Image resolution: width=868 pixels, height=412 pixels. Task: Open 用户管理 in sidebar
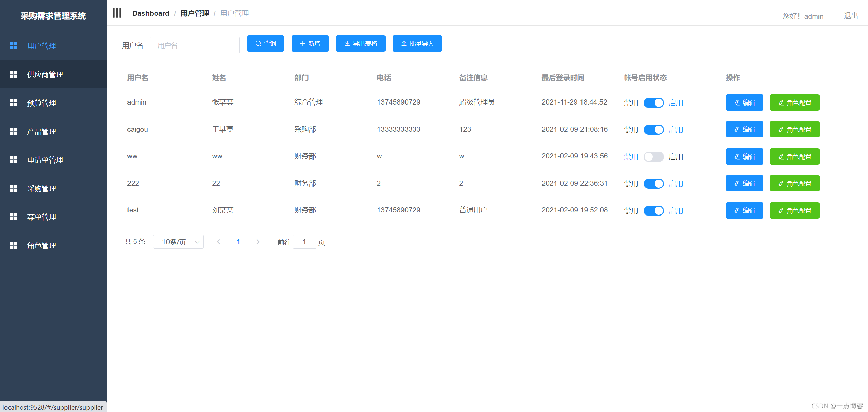(x=53, y=46)
